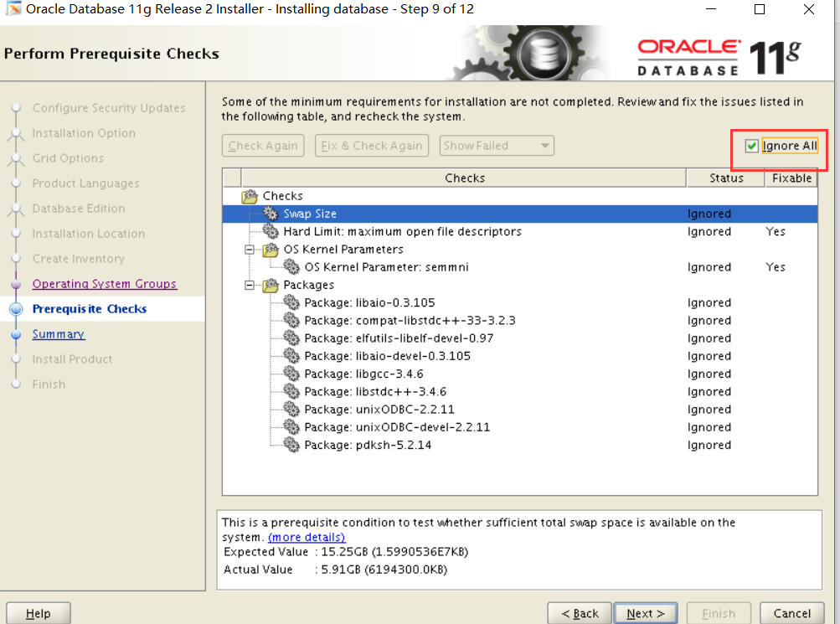Click Install Product step label
The height and width of the screenshot is (624, 840).
click(x=72, y=359)
